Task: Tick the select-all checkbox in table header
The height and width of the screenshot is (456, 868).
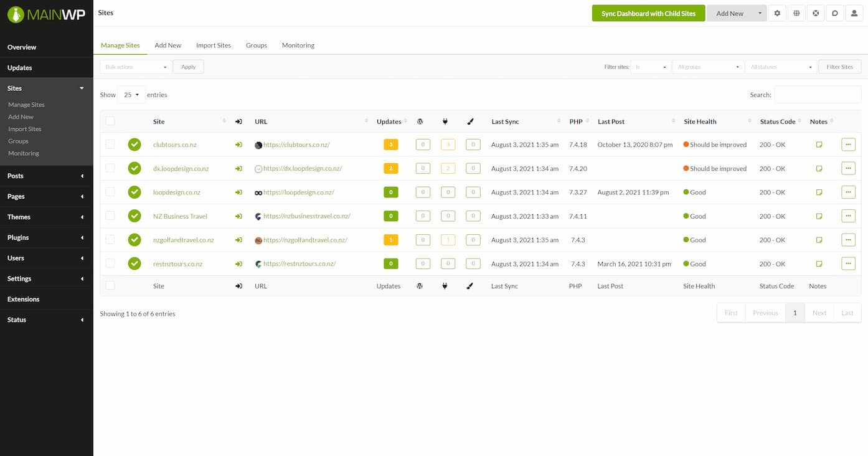Action: (110, 121)
